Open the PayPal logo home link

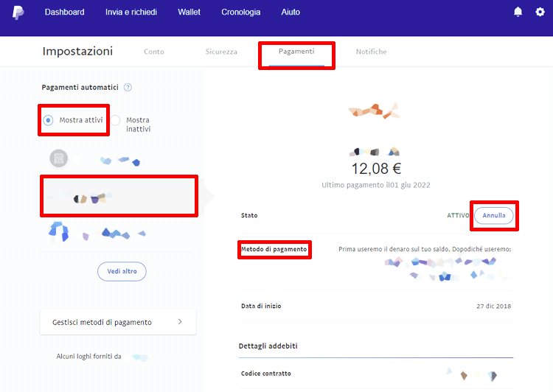point(18,13)
